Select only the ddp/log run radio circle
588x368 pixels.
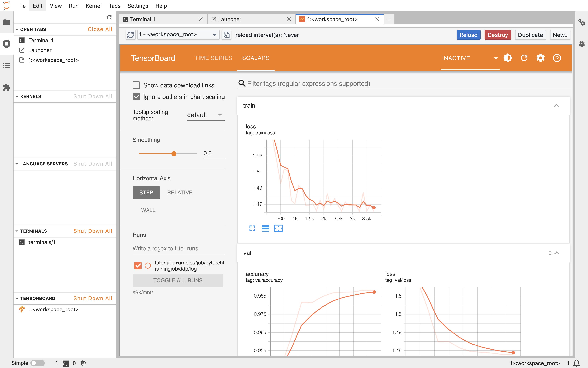tap(148, 265)
